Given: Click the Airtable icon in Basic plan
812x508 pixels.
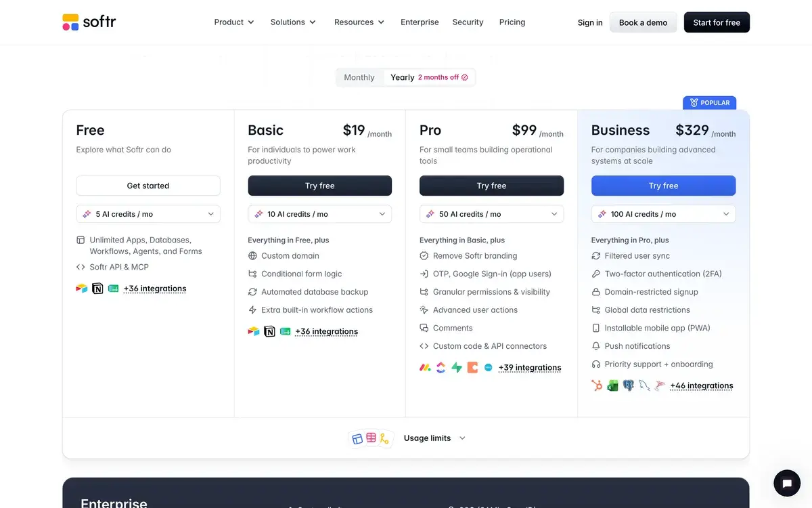Looking at the screenshot, I should click(x=254, y=331).
